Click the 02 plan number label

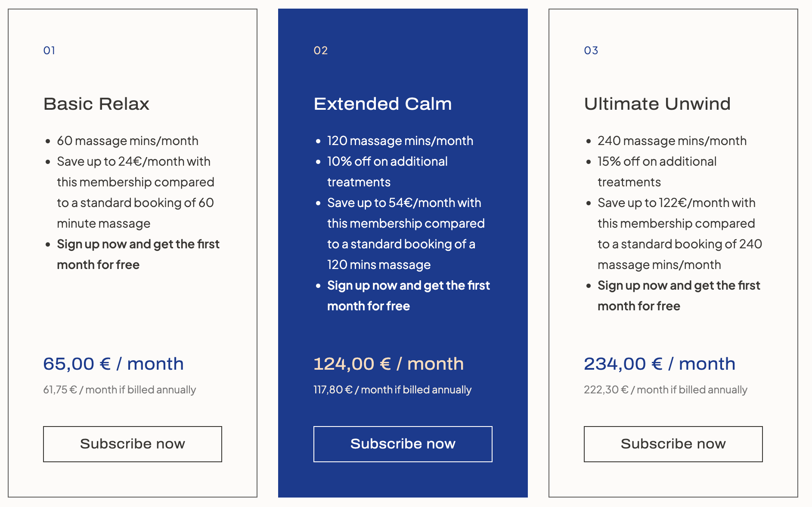pyautogui.click(x=320, y=50)
